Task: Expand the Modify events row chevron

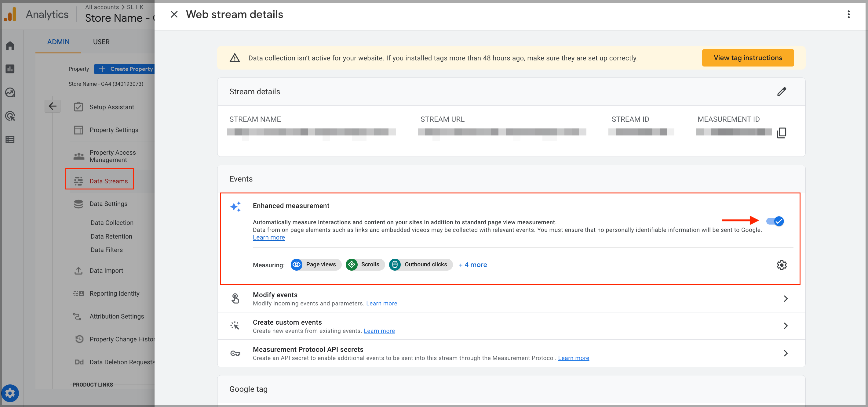Action: point(786,299)
